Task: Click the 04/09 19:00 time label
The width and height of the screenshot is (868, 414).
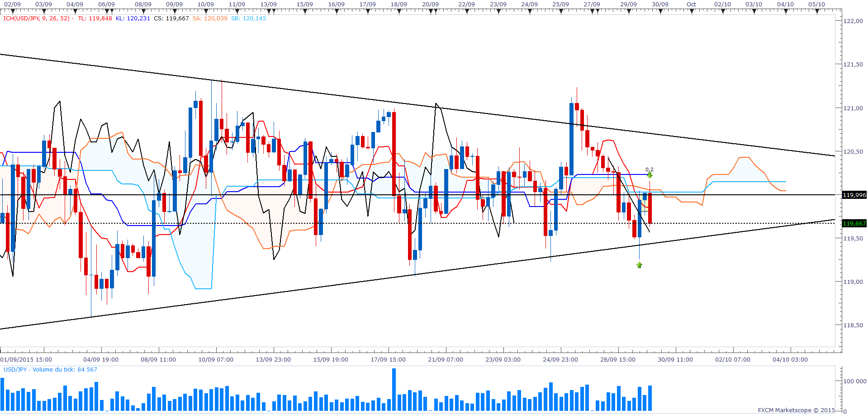Action: (101, 360)
